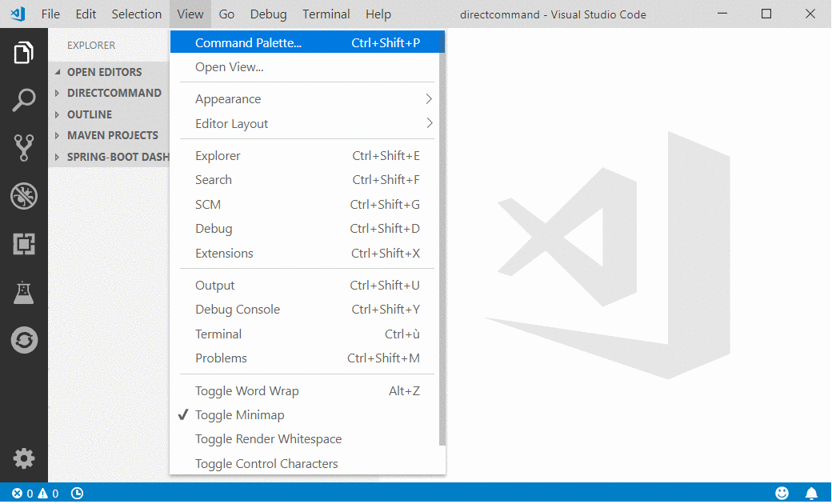Expand the Editor Layout submenu
The image size is (832, 504).
(307, 124)
